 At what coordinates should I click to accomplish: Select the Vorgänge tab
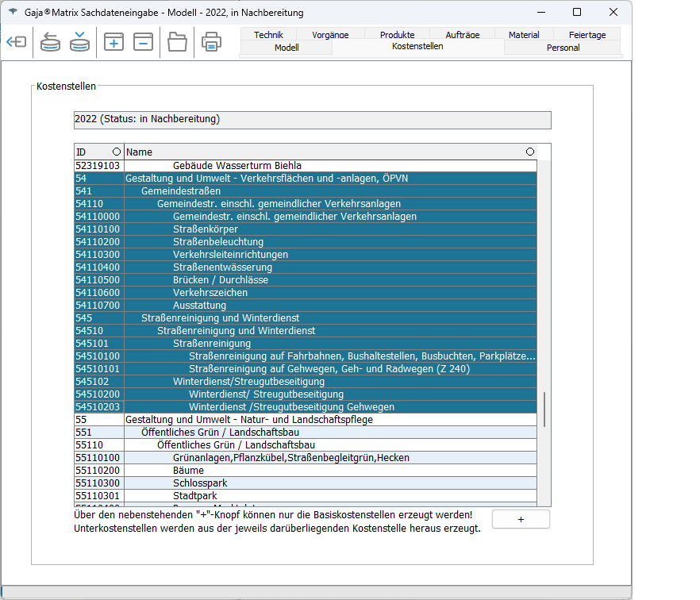(330, 35)
